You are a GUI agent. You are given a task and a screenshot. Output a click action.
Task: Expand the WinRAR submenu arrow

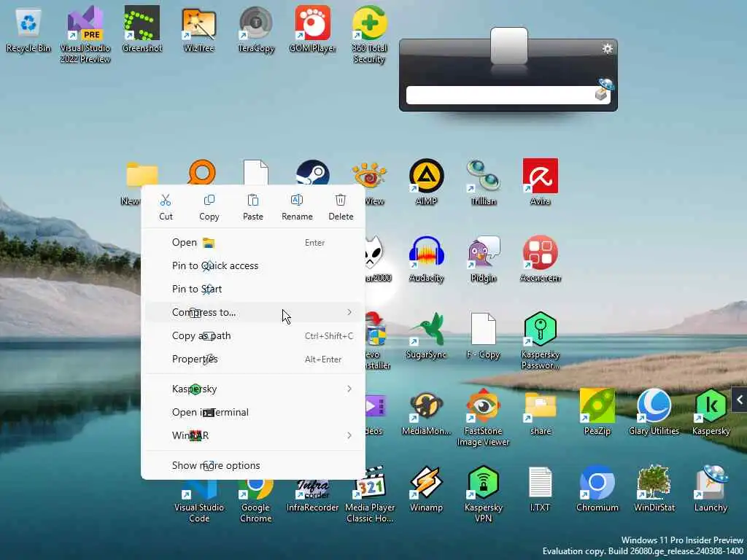(349, 436)
